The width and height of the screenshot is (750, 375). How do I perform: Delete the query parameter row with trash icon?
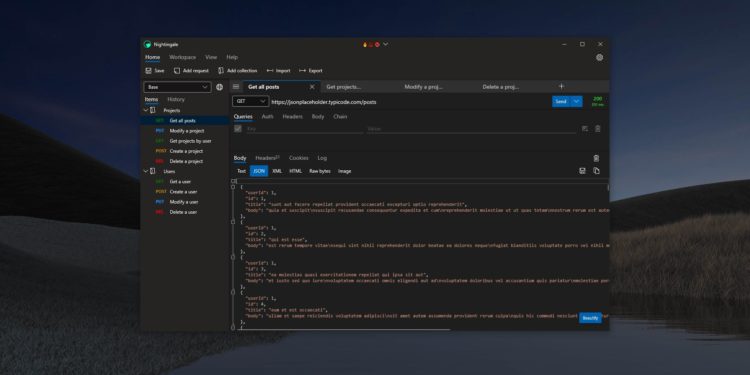[597, 129]
